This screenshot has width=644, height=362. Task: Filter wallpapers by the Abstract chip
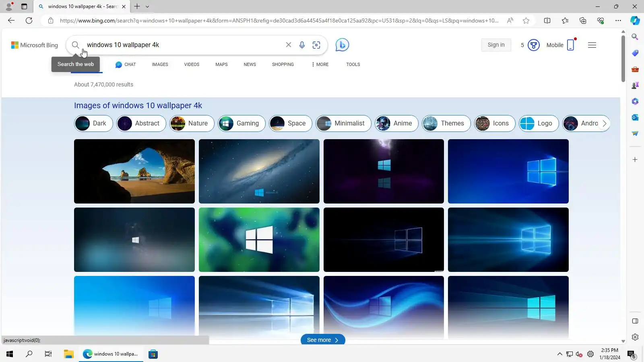141,123
